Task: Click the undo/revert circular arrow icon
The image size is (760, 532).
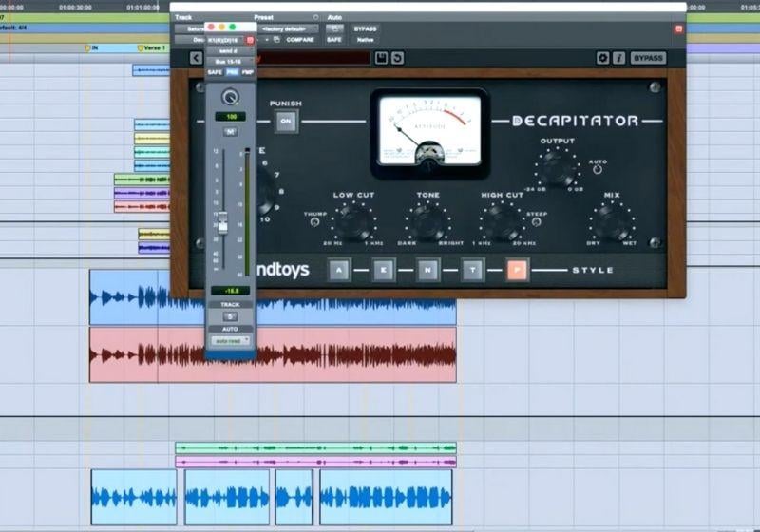Action: pyautogui.click(x=397, y=58)
